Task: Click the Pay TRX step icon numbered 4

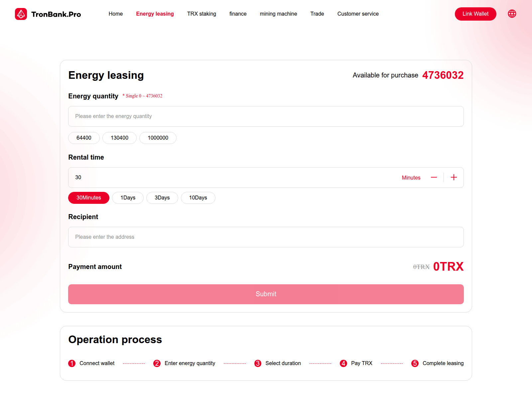Action: [x=343, y=363]
